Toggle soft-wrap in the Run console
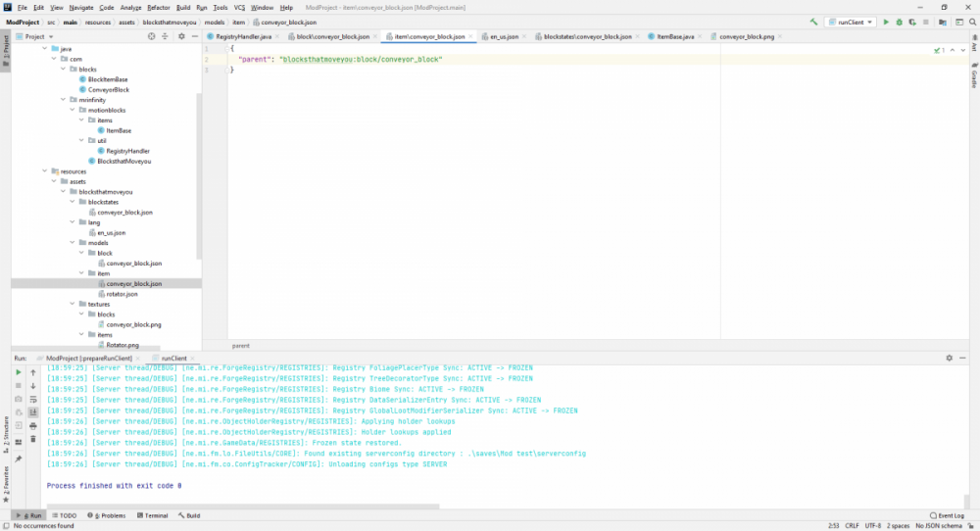This screenshot has width=980, height=531. coord(33,399)
